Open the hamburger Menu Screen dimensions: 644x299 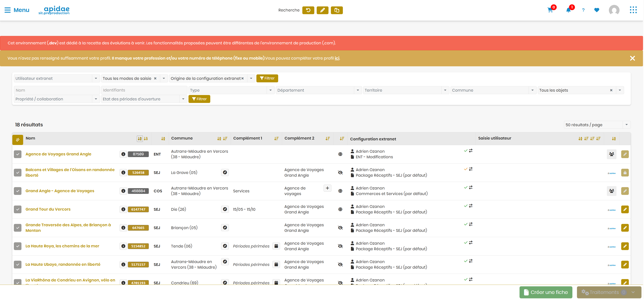pyautogui.click(x=17, y=10)
